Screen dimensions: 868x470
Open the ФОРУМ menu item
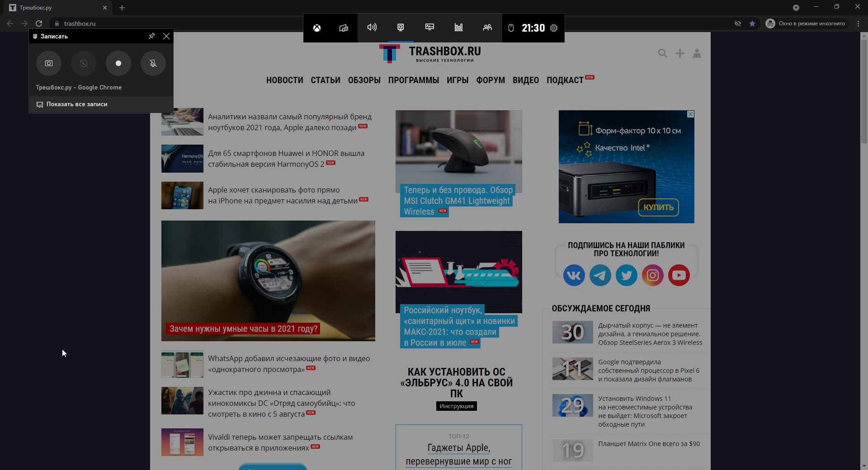[491, 80]
